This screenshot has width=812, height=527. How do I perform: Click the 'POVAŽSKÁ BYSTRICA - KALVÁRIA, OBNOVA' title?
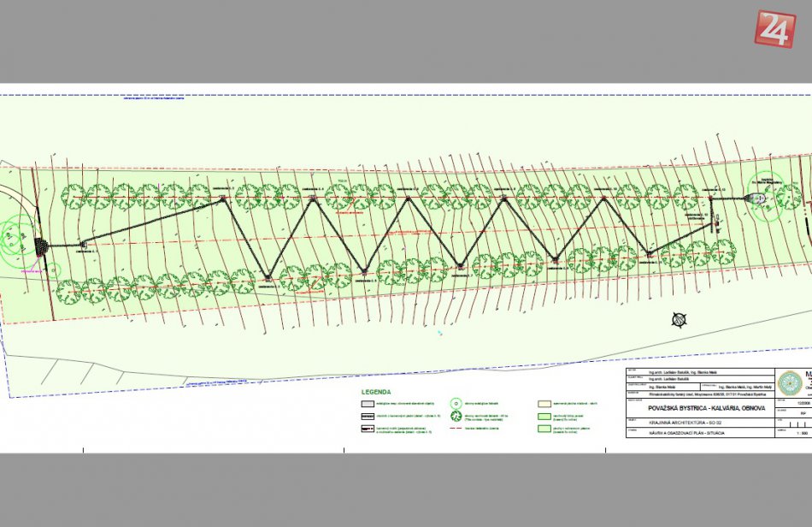(705, 409)
